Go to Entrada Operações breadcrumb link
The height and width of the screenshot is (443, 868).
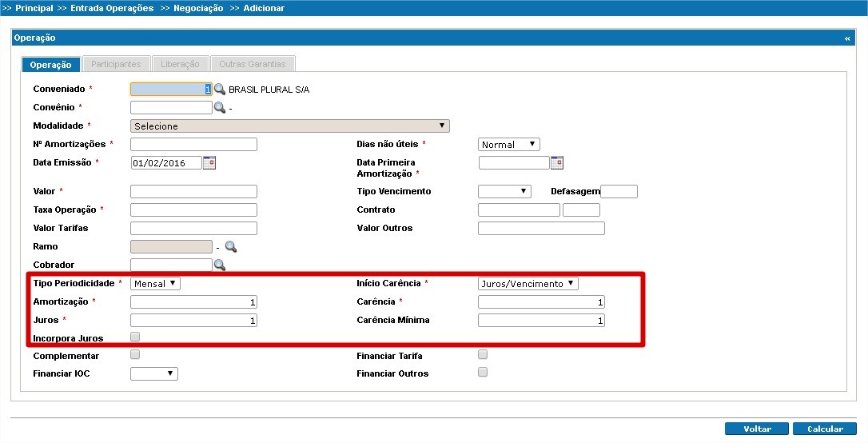click(113, 8)
